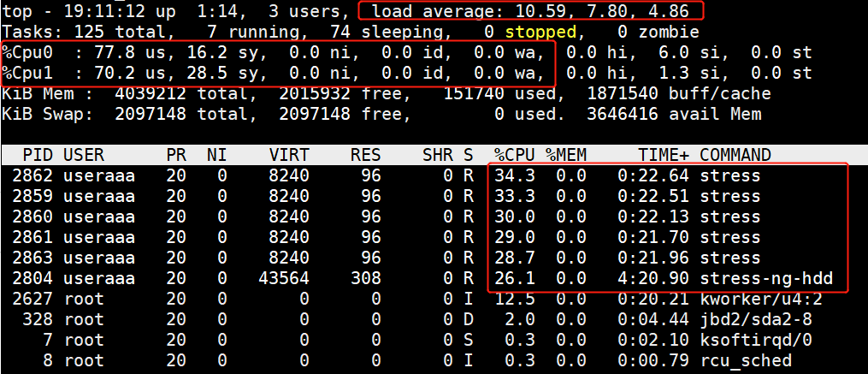The image size is (868, 374).
Task: Click the 30.0 %CPU value
Action: pos(514,217)
